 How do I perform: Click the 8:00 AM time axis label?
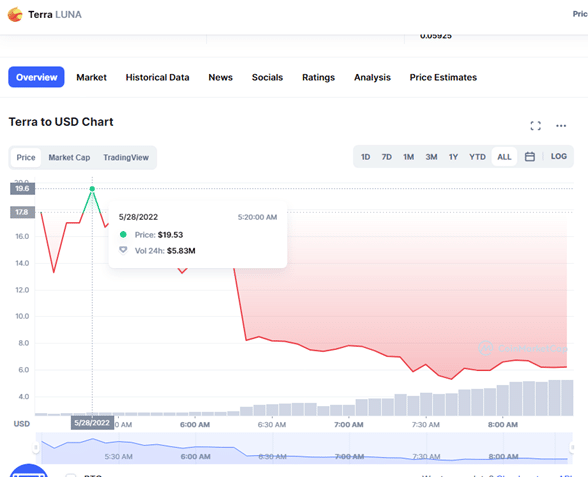pos(503,424)
